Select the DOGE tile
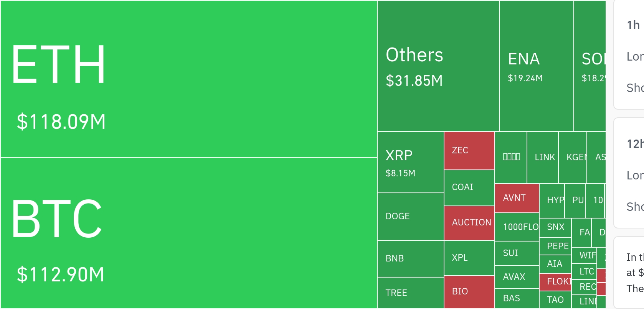 pyautogui.click(x=410, y=217)
